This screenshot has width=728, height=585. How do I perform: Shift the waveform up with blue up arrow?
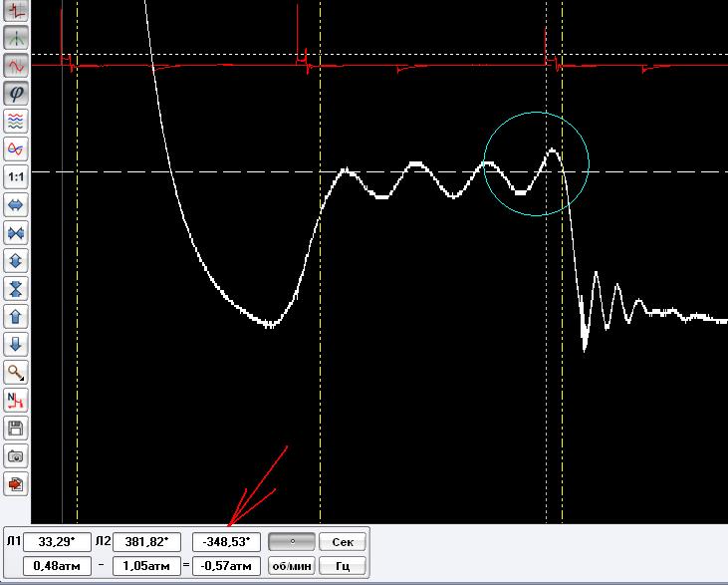click(16, 317)
